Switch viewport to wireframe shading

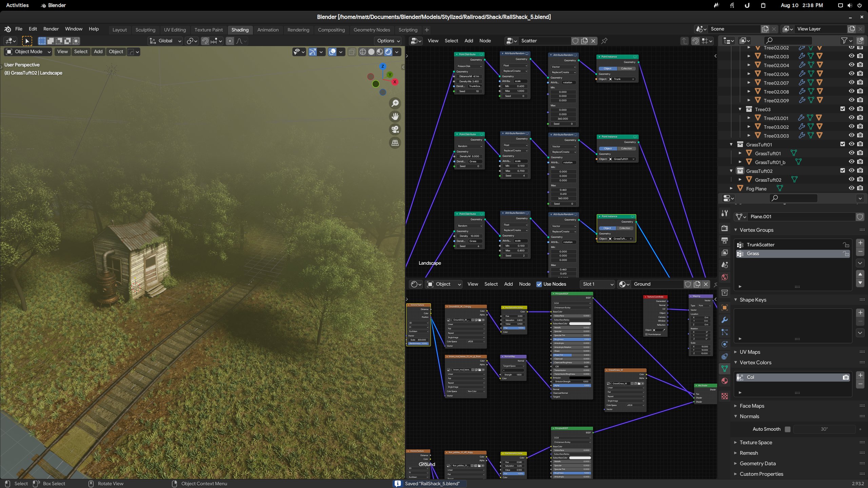(x=363, y=52)
